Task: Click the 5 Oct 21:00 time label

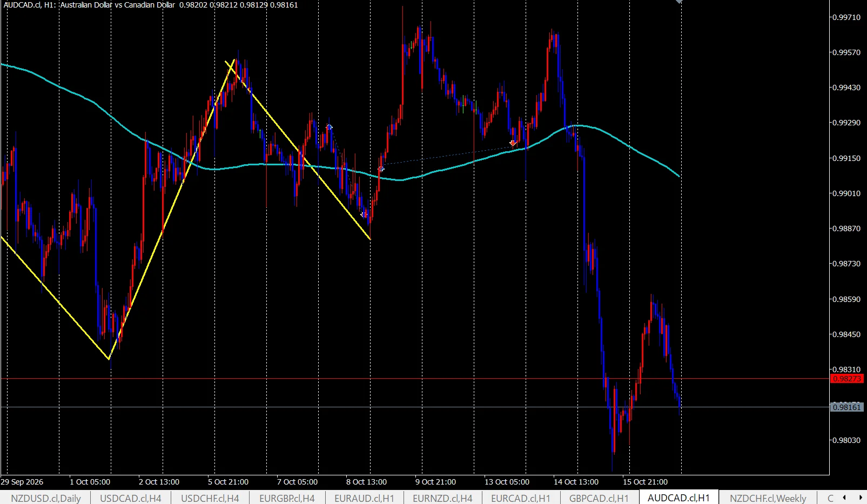Action: pos(228,482)
